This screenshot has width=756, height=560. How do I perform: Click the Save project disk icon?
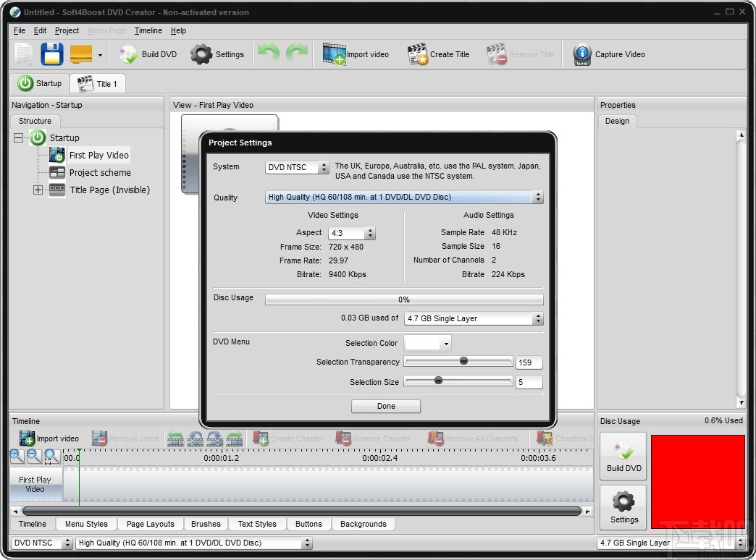(51, 54)
